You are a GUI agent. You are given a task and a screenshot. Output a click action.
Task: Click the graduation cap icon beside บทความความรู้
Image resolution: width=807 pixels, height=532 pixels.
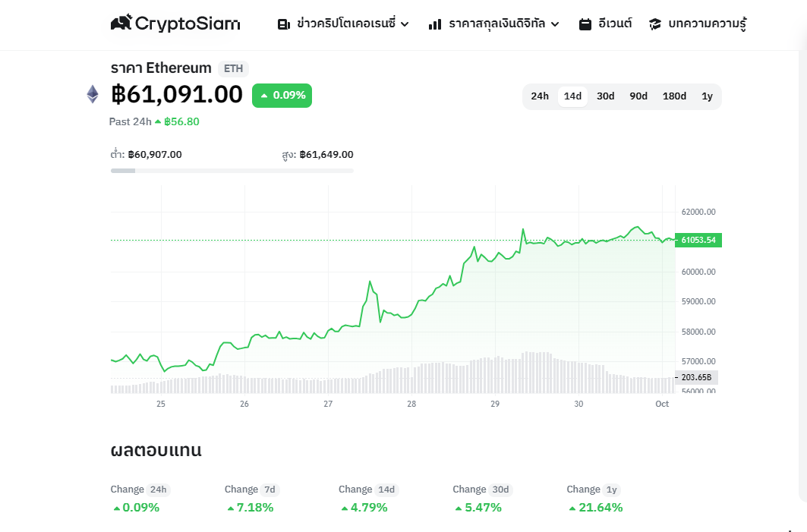pos(654,24)
